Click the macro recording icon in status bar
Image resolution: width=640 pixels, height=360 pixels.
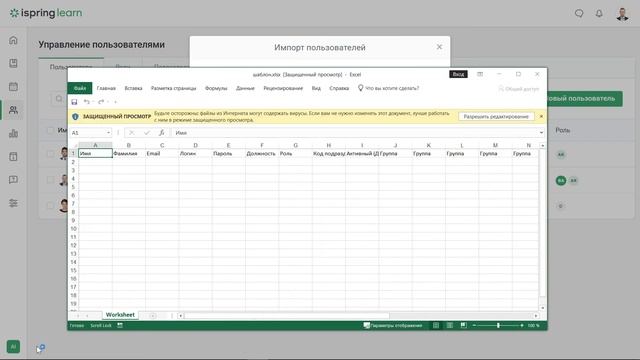pyautogui.click(x=120, y=325)
